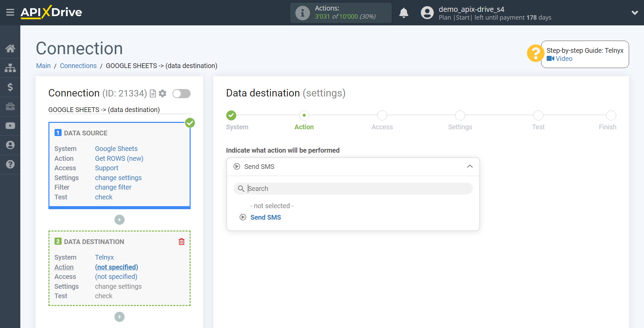The image size is (644, 328).
Task: Open the briefcase sidebar icon
Action: 10,106
